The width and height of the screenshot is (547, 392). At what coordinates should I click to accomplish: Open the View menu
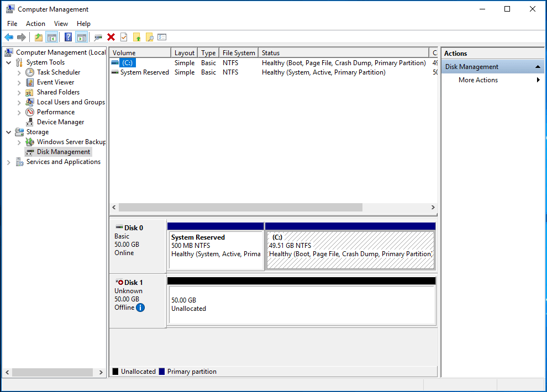(x=61, y=24)
